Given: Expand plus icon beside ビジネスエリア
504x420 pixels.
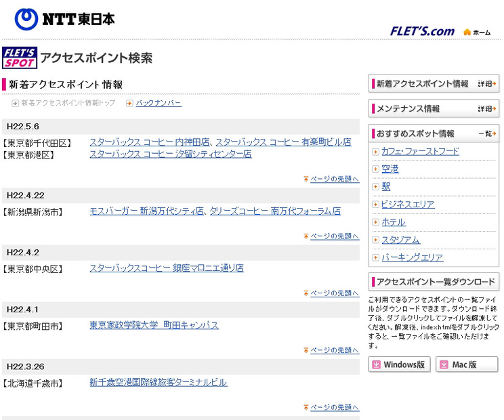Looking at the screenshot, I should [x=375, y=204].
